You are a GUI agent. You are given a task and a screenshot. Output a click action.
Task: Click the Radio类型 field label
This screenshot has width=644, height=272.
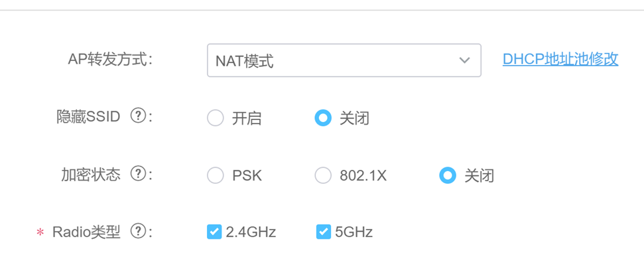point(87,232)
